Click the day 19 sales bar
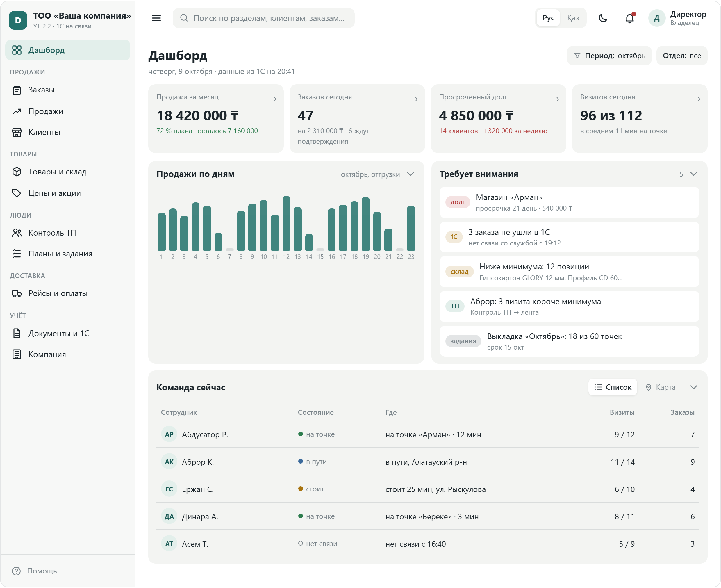Viewport: 721px width, 588px height. [365, 224]
